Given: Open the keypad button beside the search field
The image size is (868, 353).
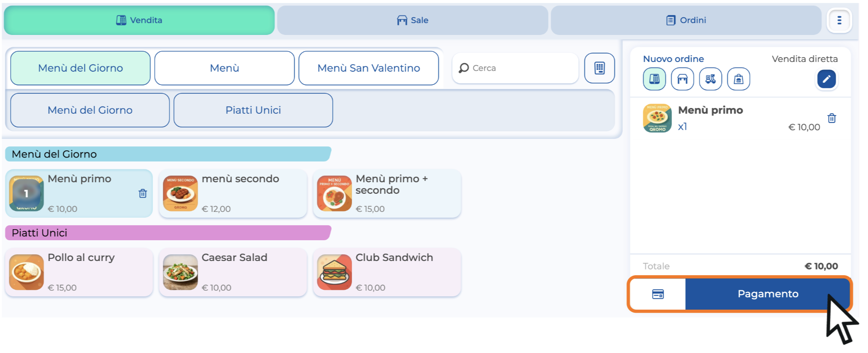Looking at the screenshot, I should pyautogui.click(x=599, y=68).
